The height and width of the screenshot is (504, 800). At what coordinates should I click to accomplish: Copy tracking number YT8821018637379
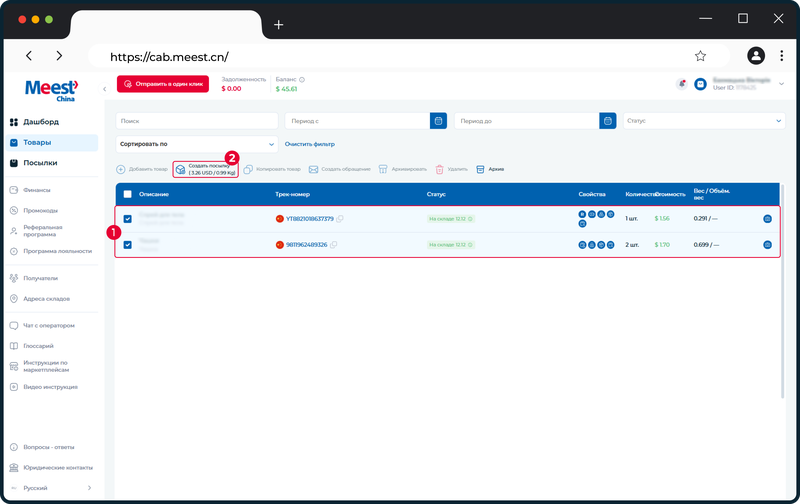(340, 219)
